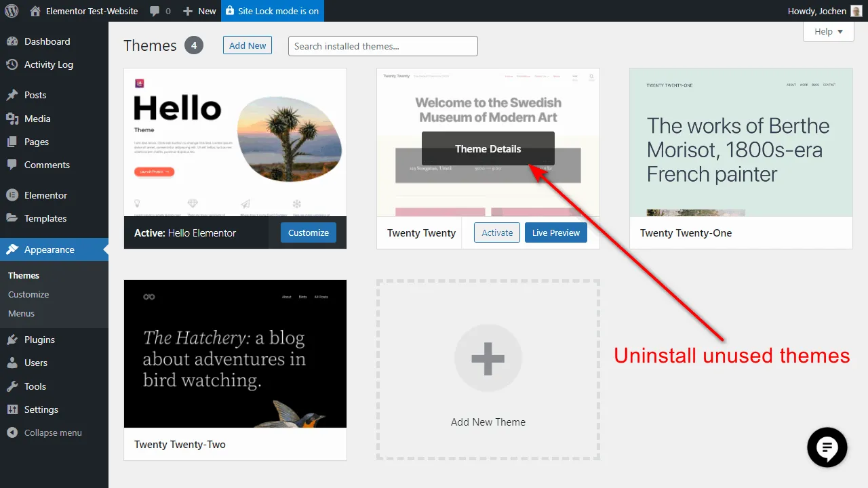This screenshot has height=488, width=868.
Task: Click the Active: Hello Elementor label
Action: (x=185, y=232)
